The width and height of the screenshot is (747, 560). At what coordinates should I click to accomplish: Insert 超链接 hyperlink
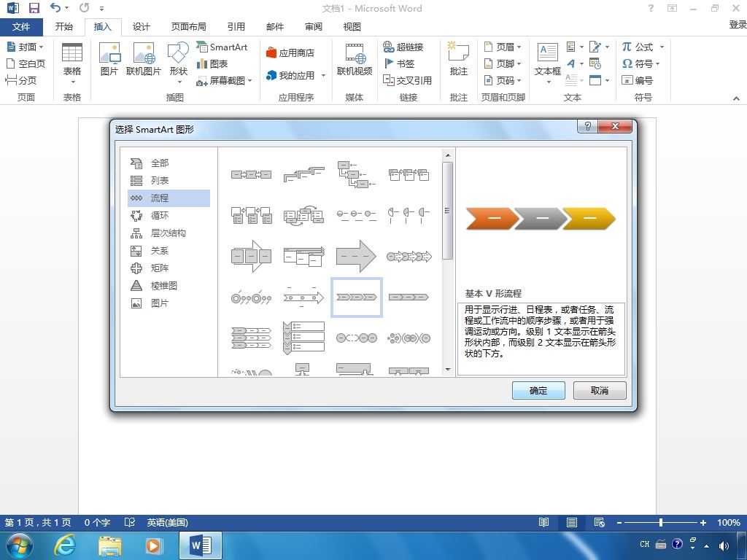pos(403,47)
